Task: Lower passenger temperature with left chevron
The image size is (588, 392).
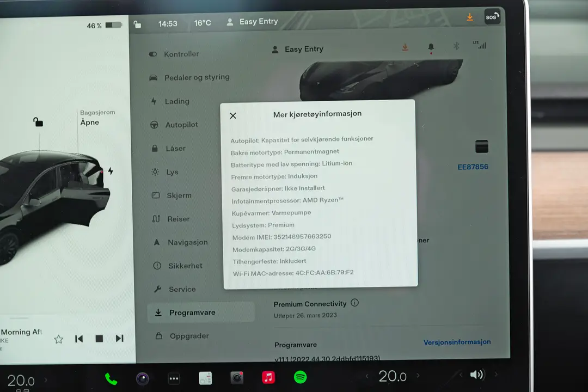Action: pyautogui.click(x=367, y=376)
